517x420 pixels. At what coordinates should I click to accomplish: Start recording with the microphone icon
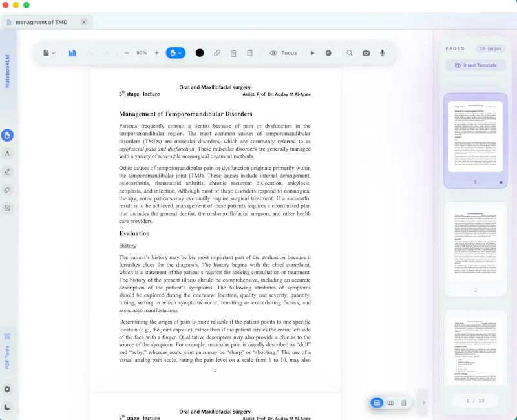[383, 53]
